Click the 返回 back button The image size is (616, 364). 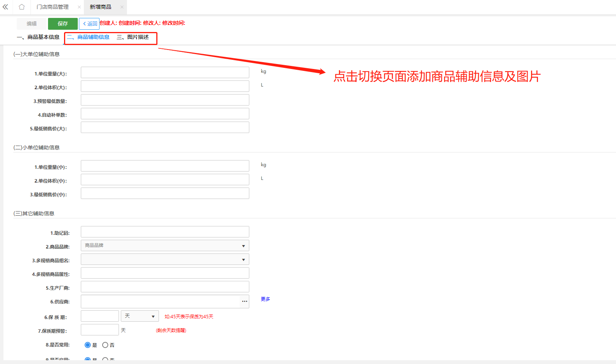[x=89, y=24]
